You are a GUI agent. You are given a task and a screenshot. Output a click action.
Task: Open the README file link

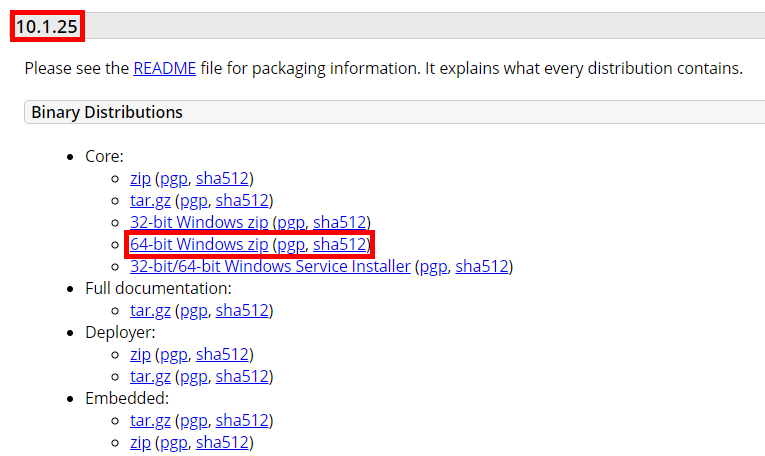click(164, 68)
